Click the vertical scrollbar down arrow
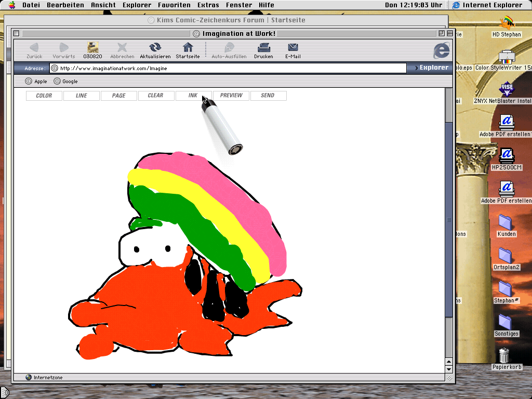Screen dimensions: 532x399 (x=449, y=369)
